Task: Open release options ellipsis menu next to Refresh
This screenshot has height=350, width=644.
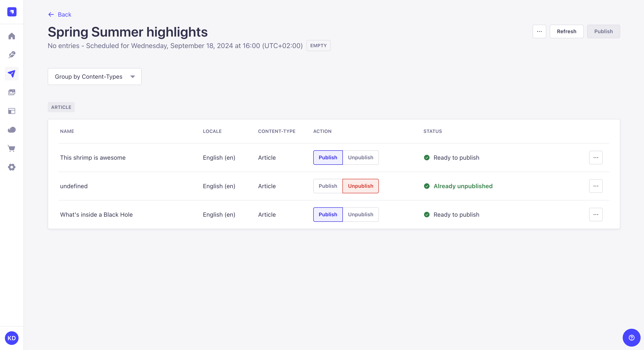Action: (539, 31)
